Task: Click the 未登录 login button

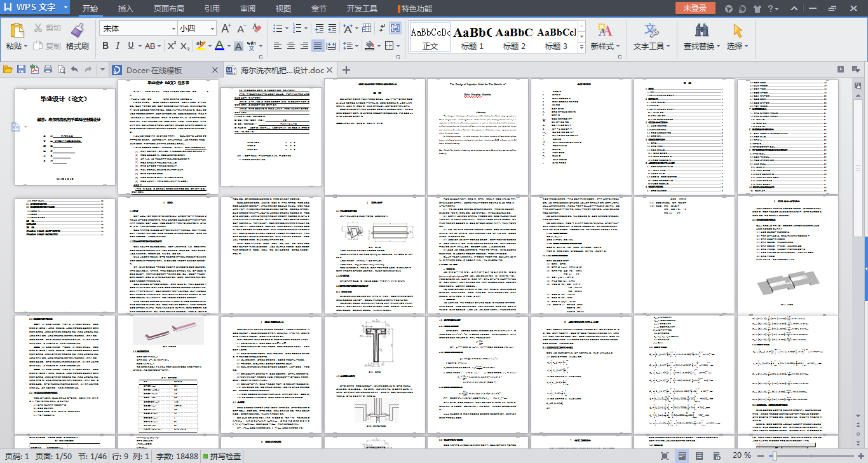Action: click(695, 8)
